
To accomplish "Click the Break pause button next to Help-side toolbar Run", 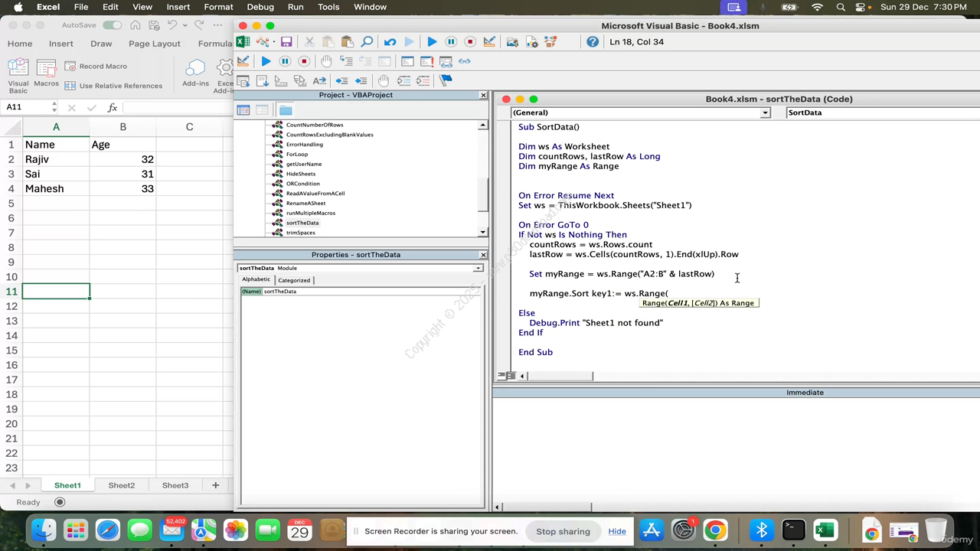I will coord(451,42).
